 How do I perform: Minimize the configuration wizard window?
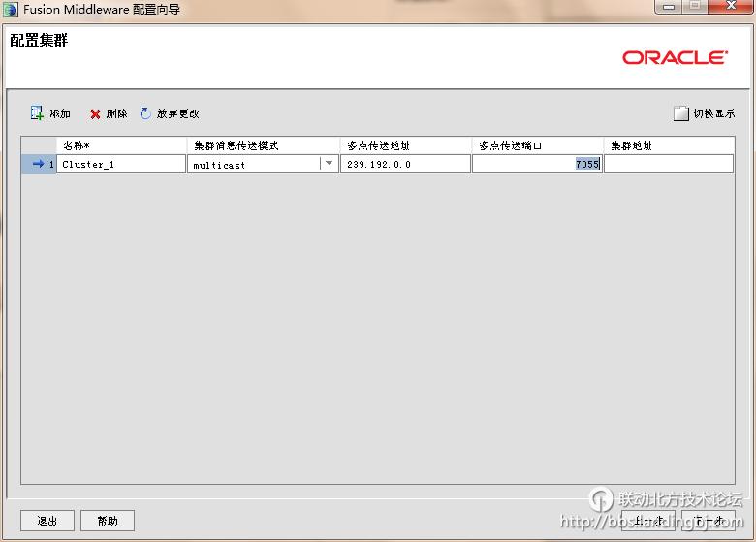[x=668, y=6]
